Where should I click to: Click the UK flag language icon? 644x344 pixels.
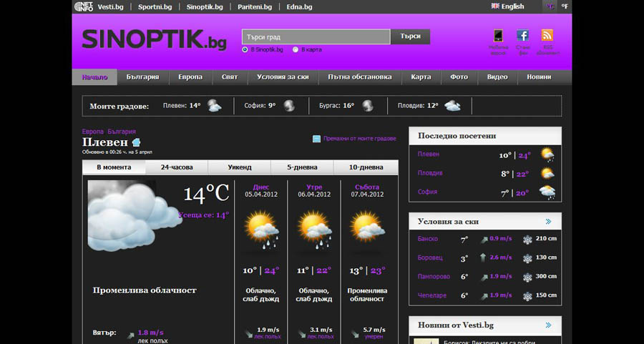495,6
